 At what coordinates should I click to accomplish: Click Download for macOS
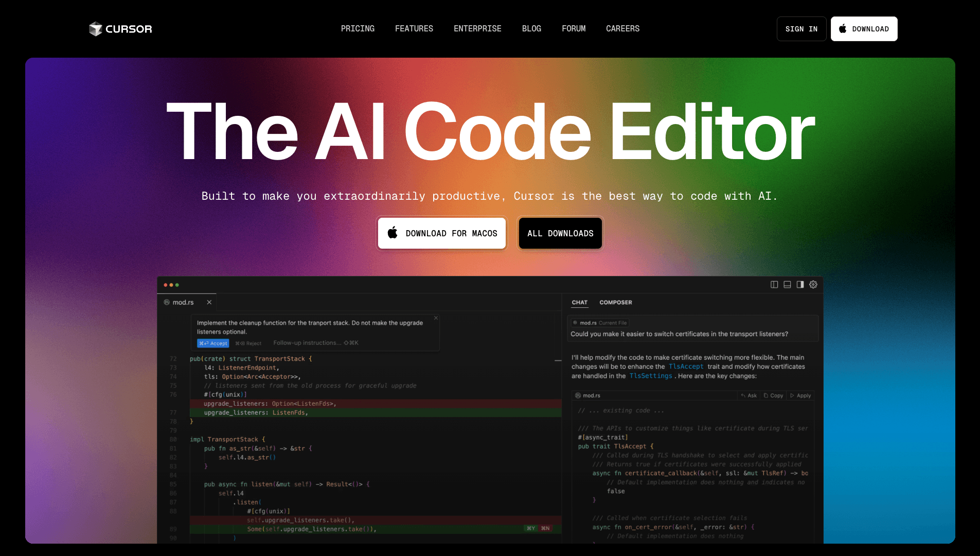pos(442,233)
